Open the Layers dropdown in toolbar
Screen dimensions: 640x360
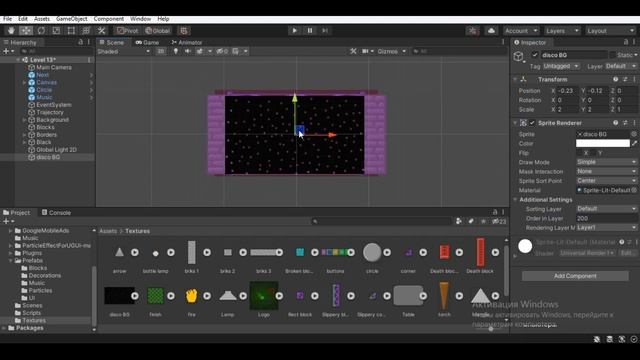562,31
